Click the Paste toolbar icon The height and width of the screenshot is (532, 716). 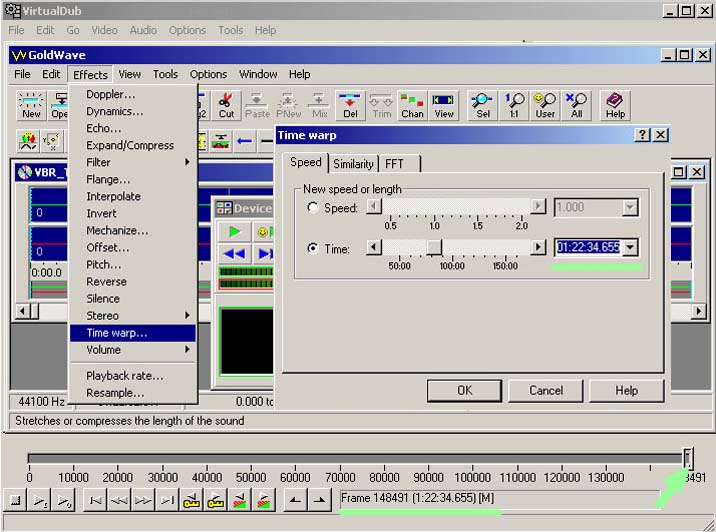coord(257,105)
